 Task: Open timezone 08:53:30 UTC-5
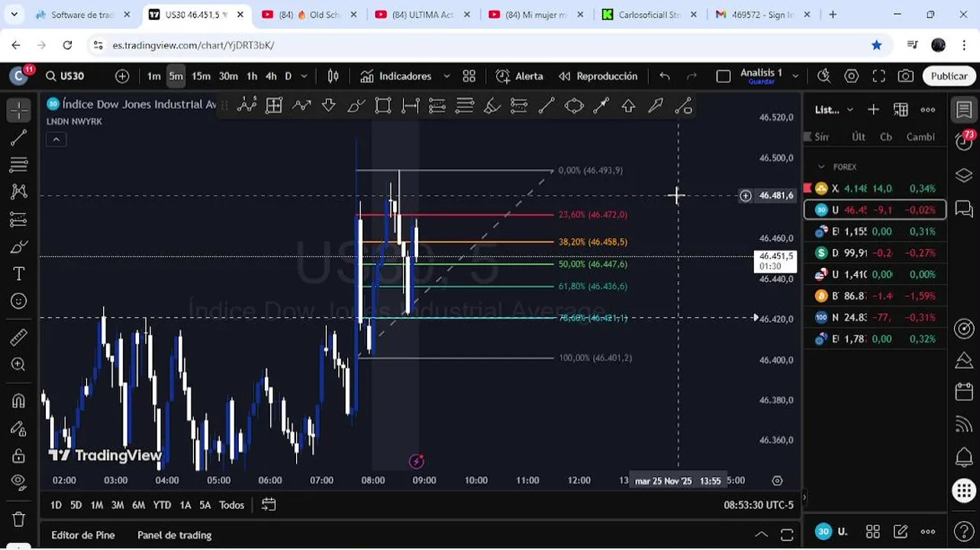coord(759,505)
